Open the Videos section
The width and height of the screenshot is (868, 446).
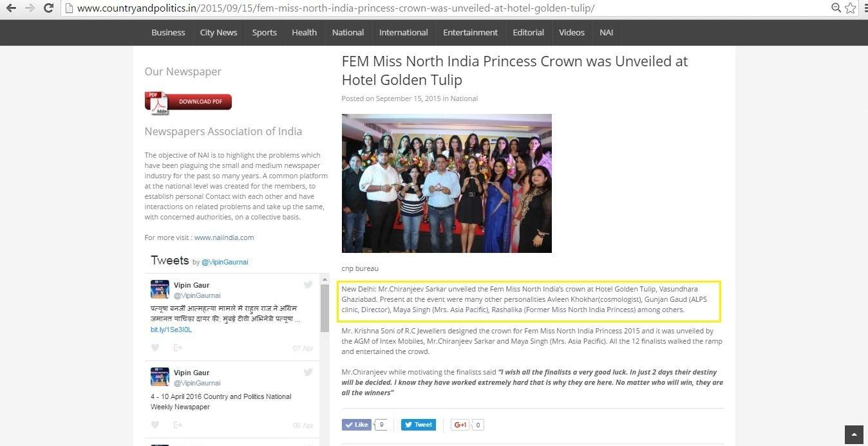[x=572, y=32]
